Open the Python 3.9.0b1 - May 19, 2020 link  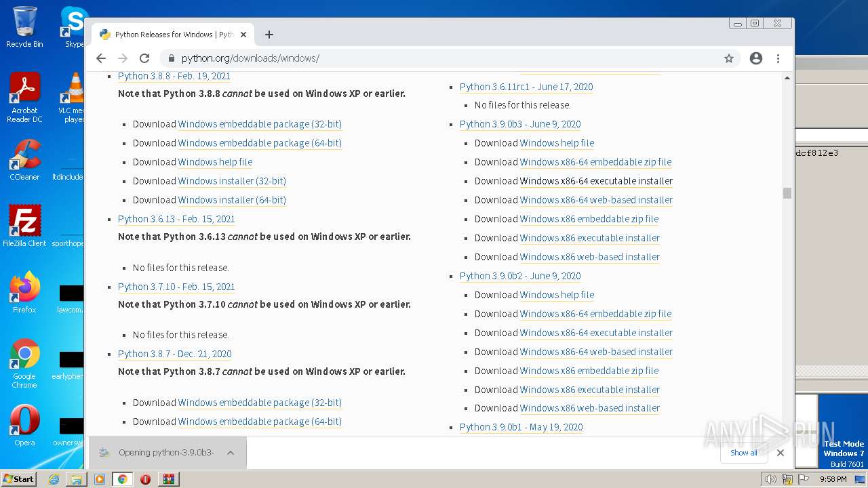(521, 427)
